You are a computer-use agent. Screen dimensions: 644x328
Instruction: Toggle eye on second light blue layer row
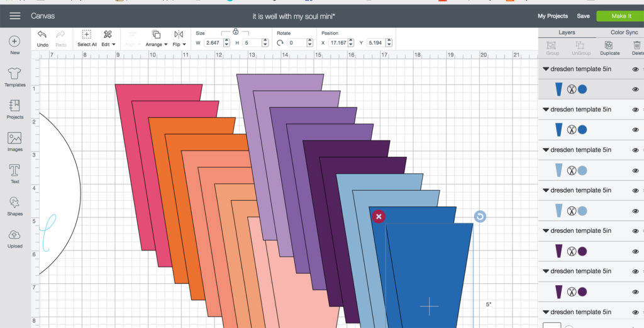pos(635,211)
